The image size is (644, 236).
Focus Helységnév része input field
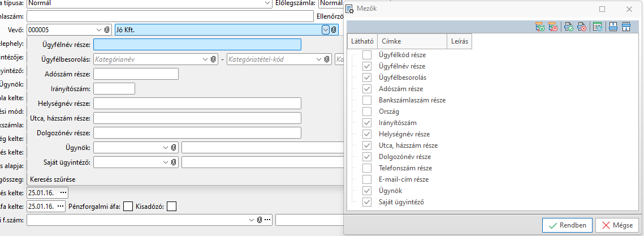coord(197,103)
